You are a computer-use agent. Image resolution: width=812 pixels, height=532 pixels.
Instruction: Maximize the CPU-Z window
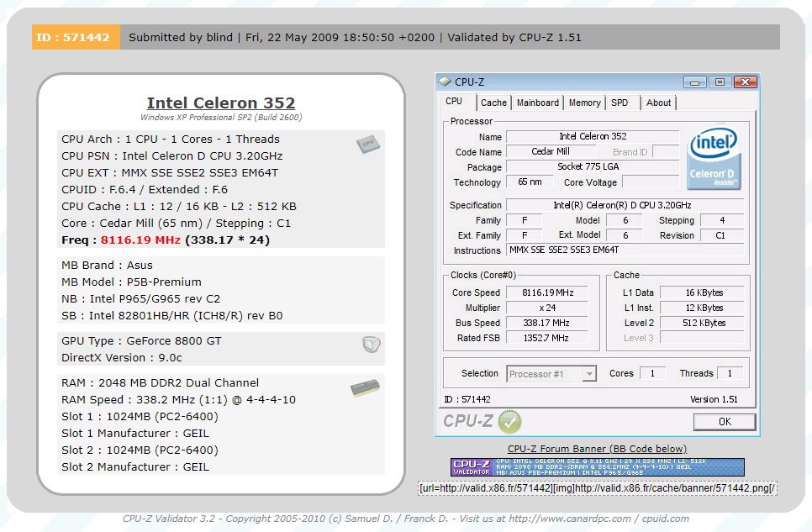720,82
